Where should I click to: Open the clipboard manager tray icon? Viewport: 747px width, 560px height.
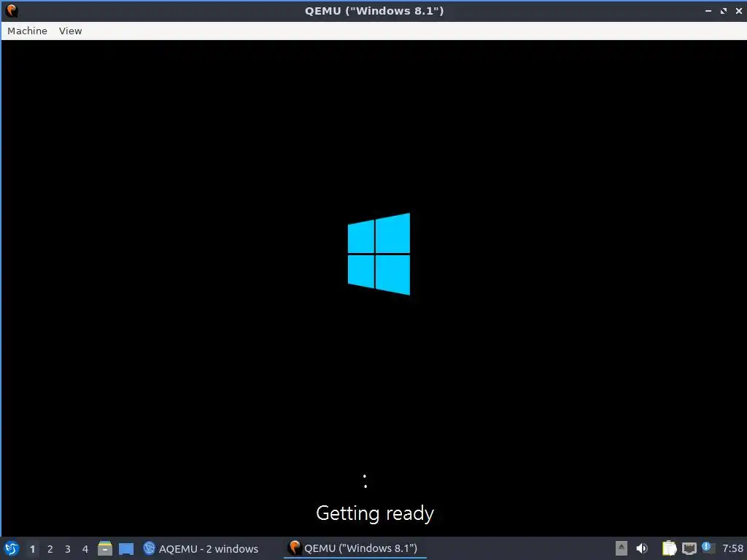pyautogui.click(x=670, y=548)
